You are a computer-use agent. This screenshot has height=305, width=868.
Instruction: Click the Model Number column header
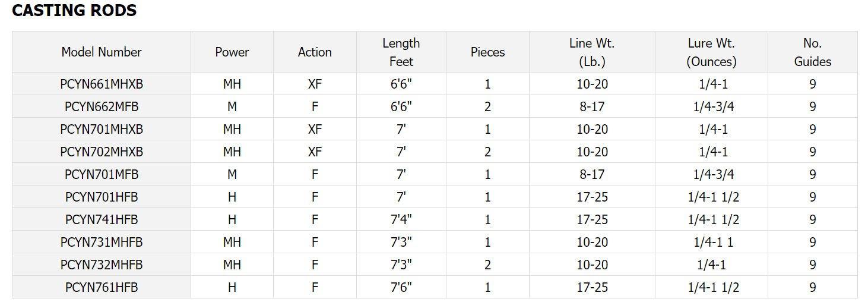102,52
